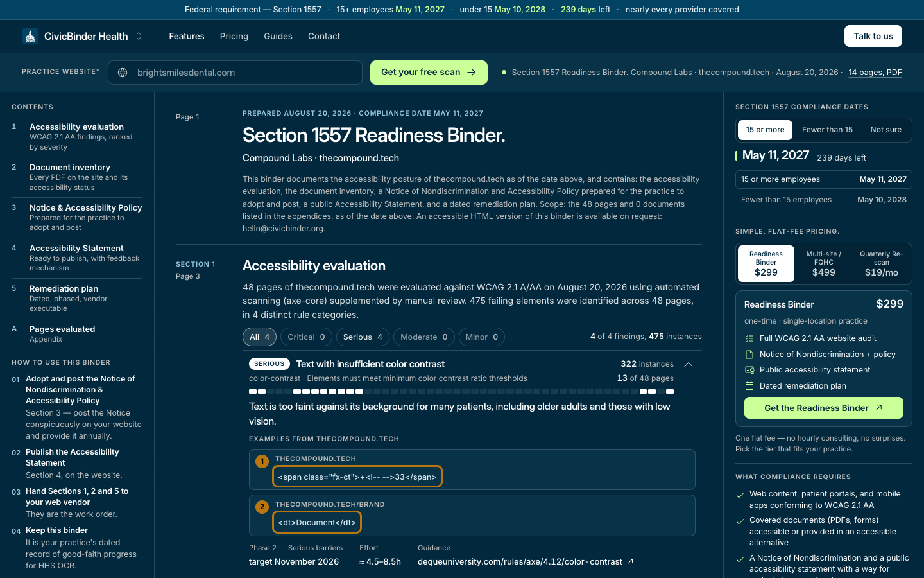
Task: Click arrow icon in Get the Readiness Binder button
Action: 879,407
